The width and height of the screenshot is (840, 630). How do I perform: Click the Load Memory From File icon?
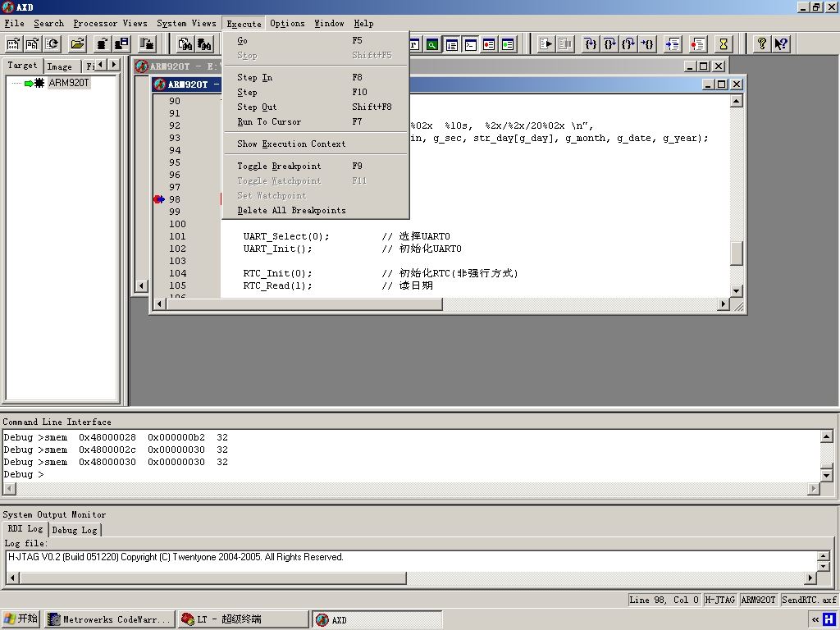pos(103,44)
